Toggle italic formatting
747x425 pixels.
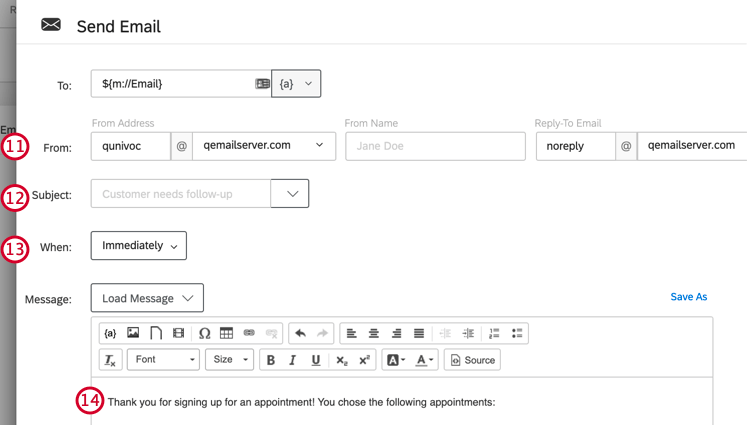tap(293, 360)
